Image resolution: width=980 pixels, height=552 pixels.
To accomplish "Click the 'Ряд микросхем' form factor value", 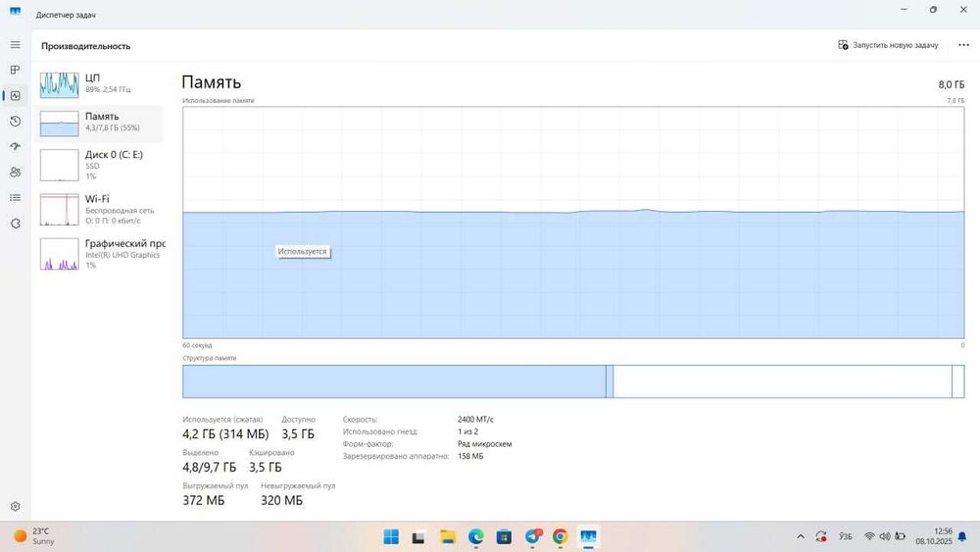I will (x=485, y=444).
